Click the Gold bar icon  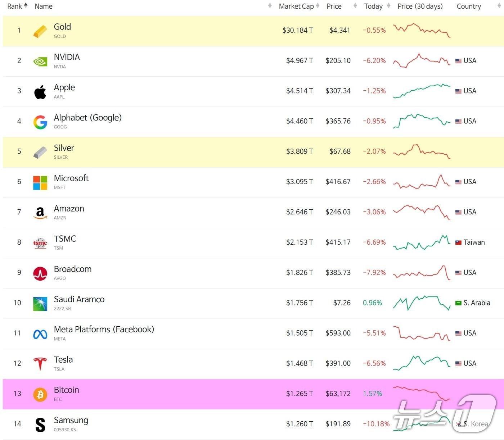[40, 31]
